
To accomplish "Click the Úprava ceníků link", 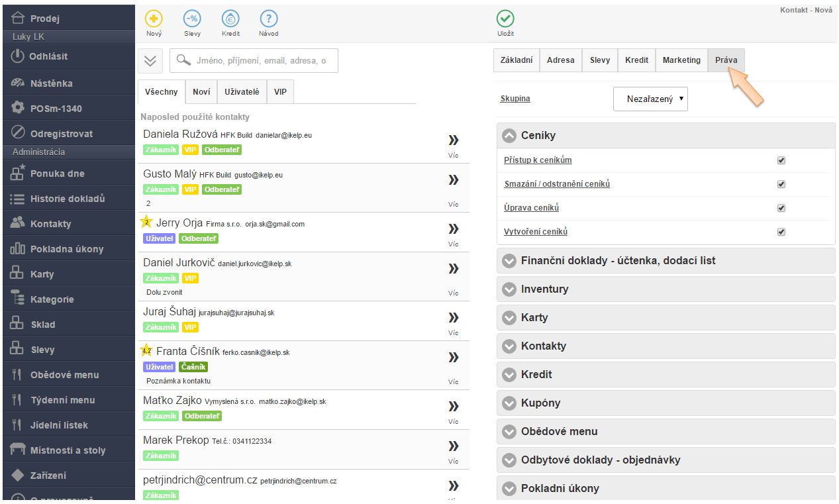I will (531, 208).
